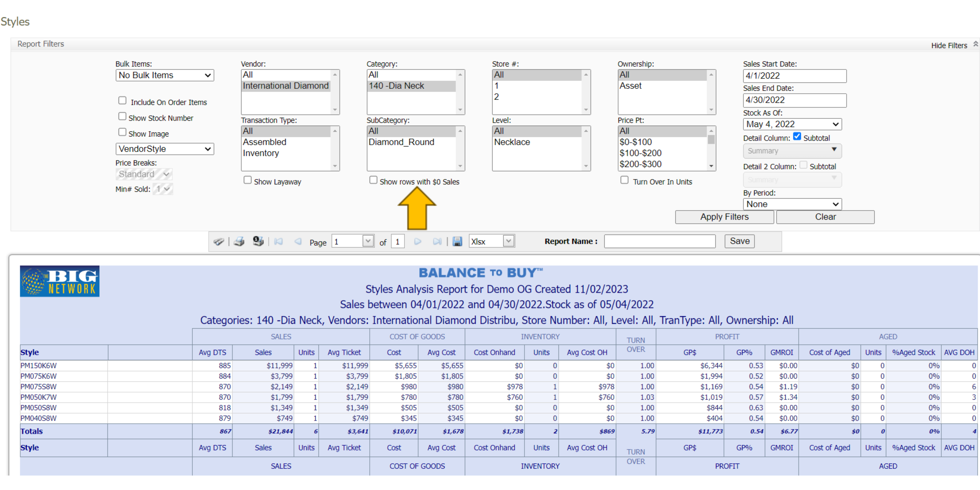Open the Detail Column Summary dropdown
The width and height of the screenshot is (980, 490).
(x=792, y=151)
